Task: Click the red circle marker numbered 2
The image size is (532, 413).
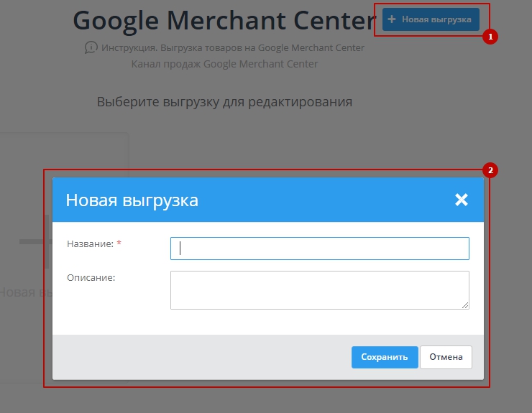Action: (x=490, y=170)
